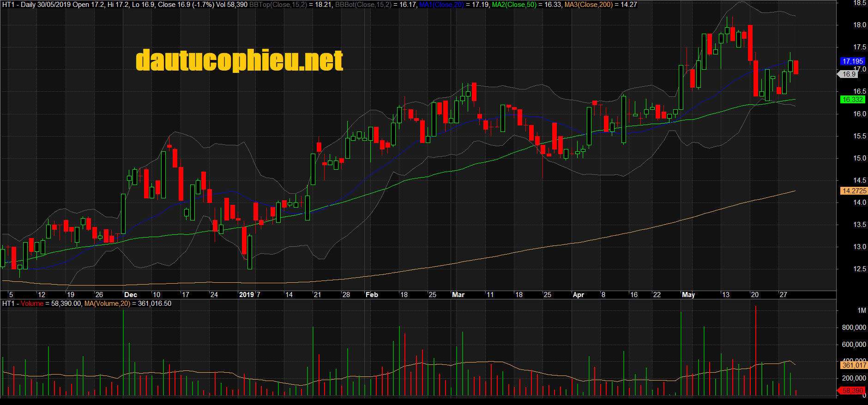This screenshot has width=868, height=405.
Task: Click date label 22 on the time axis
Action: [657, 295]
